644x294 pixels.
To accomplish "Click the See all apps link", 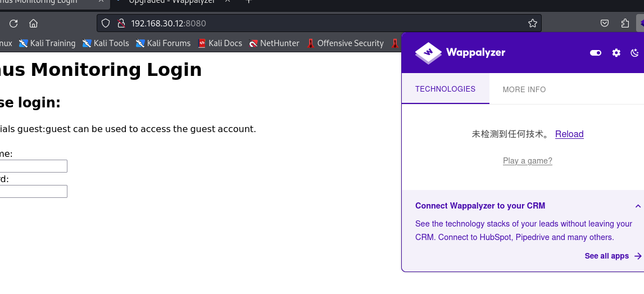I will click(x=613, y=256).
